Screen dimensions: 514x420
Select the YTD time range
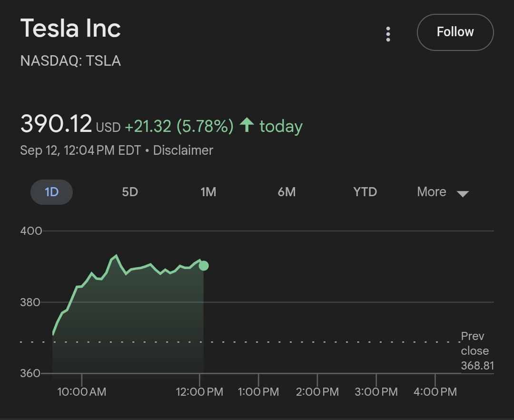pos(365,192)
